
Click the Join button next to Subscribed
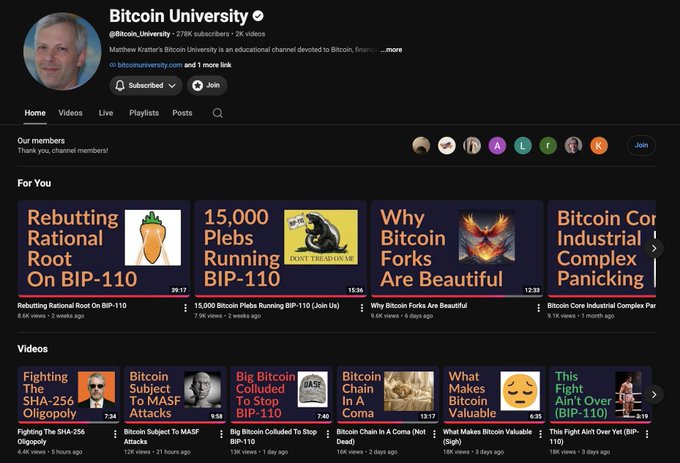(x=207, y=85)
